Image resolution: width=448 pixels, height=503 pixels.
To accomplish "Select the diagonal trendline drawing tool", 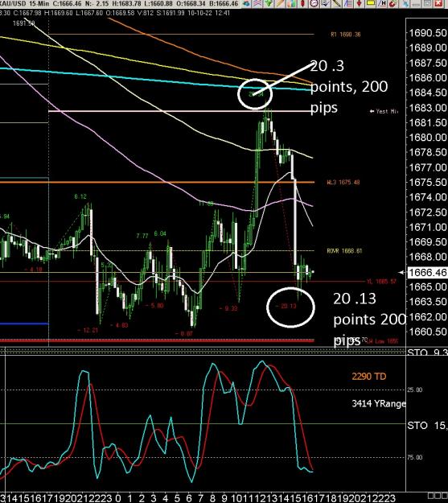I will click(336, 3).
